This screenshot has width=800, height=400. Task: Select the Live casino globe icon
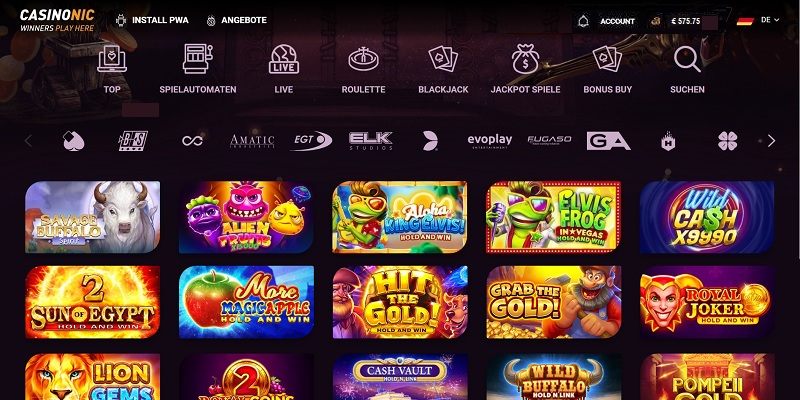click(x=284, y=59)
